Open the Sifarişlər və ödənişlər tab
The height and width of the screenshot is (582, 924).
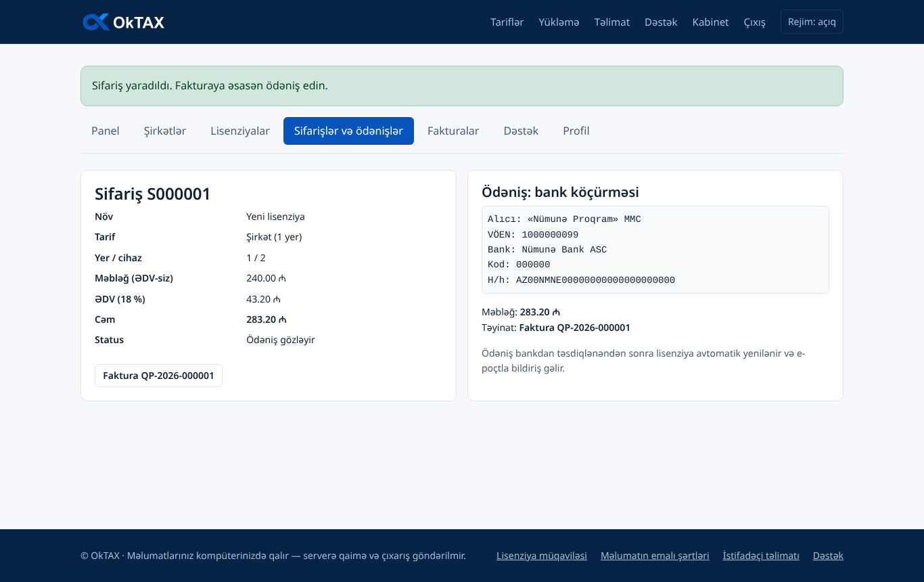[x=348, y=131]
